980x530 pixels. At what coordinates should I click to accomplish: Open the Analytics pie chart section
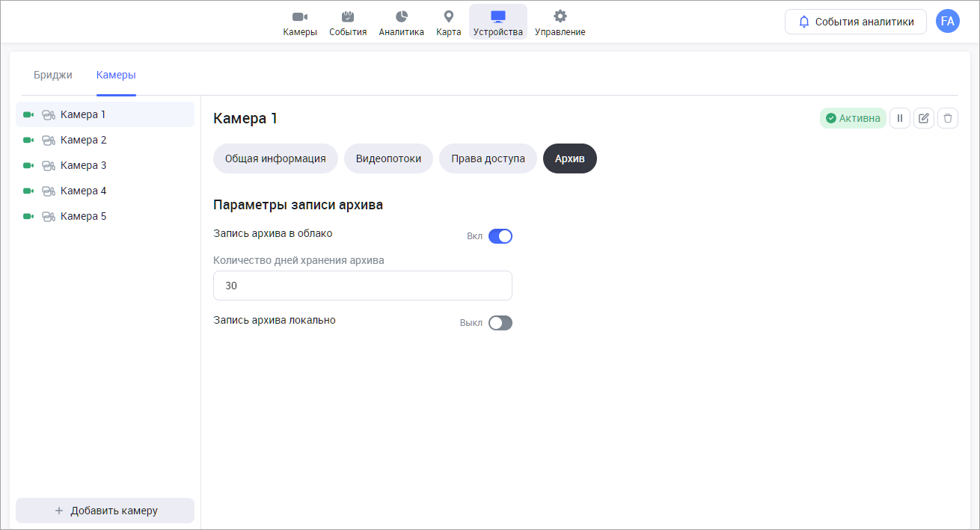(x=401, y=22)
